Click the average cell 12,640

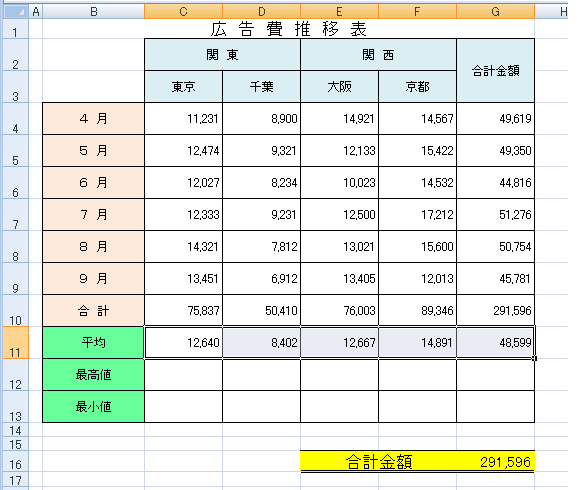[183, 342]
